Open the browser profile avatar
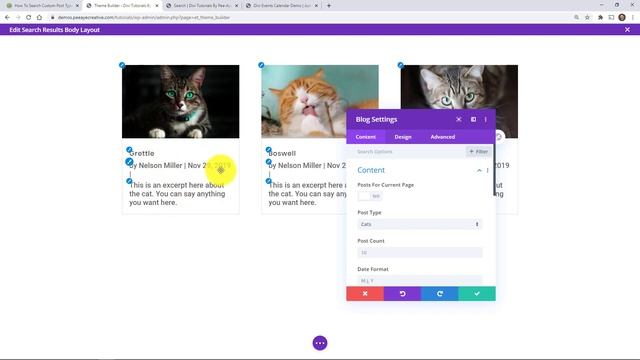The image size is (640, 360). pyautogui.click(x=622, y=18)
